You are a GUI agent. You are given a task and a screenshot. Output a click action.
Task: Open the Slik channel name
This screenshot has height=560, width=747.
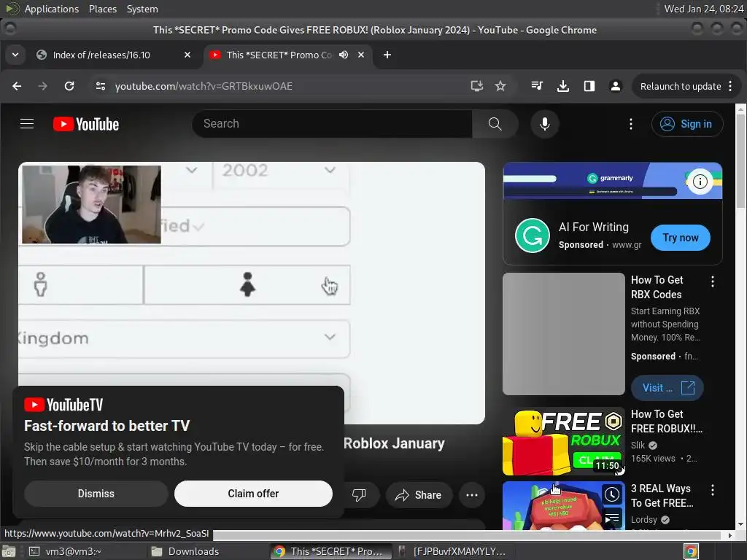[638, 446]
